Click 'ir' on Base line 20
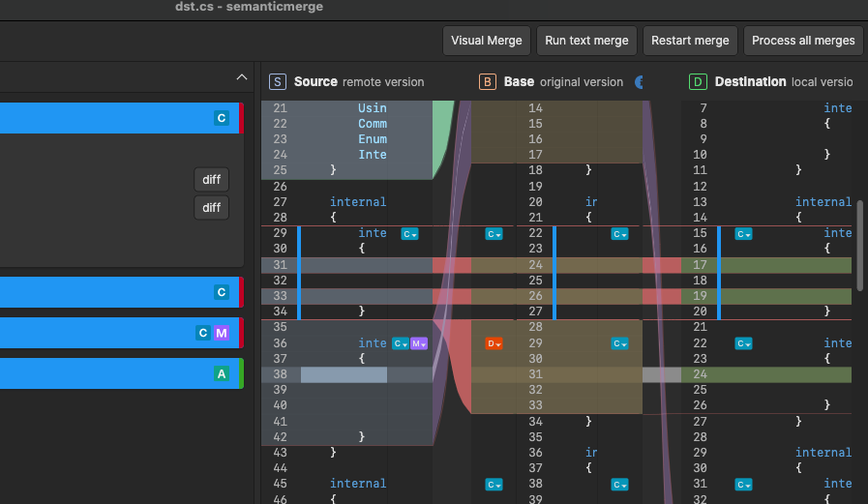Viewport: 868px width, 504px height. coord(591,202)
